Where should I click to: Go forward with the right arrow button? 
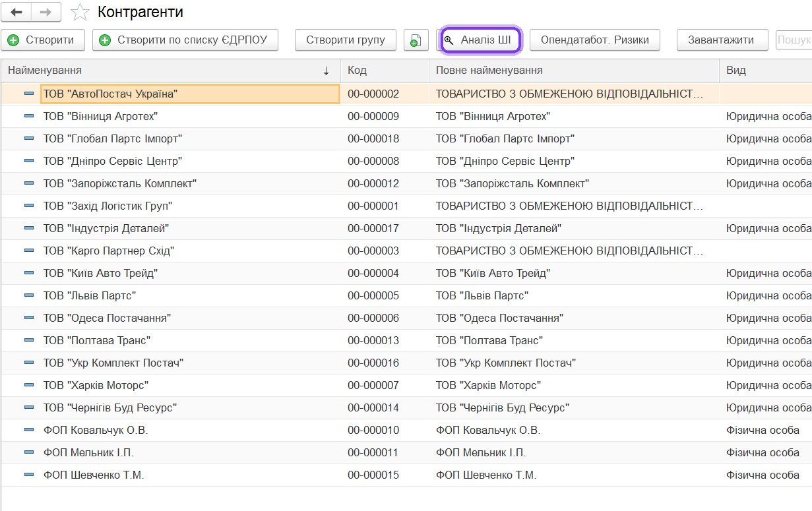pyautogui.click(x=46, y=12)
